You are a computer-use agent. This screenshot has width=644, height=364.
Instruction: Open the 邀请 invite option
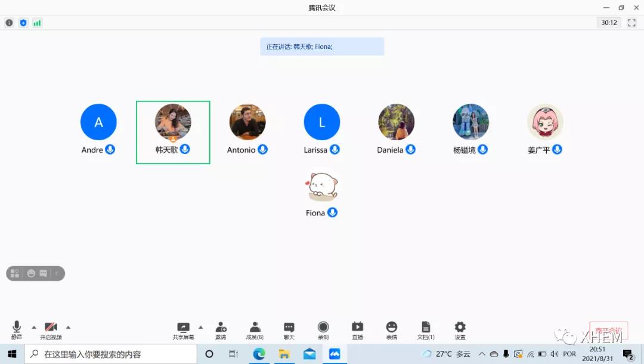click(x=221, y=330)
